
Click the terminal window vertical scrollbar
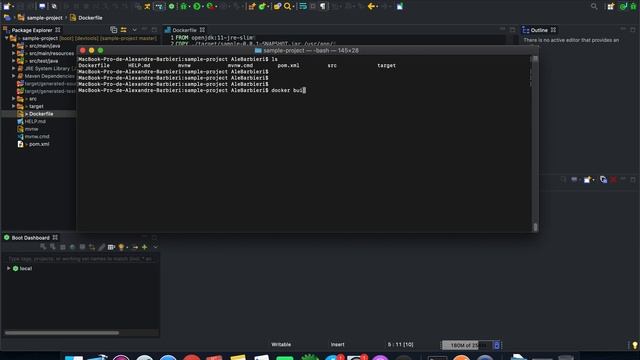(535, 143)
